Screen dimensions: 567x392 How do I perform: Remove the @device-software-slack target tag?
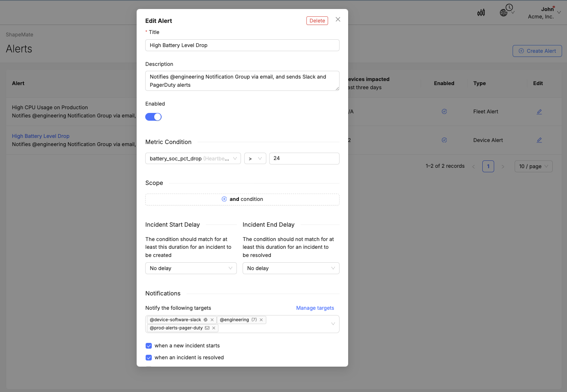tap(212, 320)
